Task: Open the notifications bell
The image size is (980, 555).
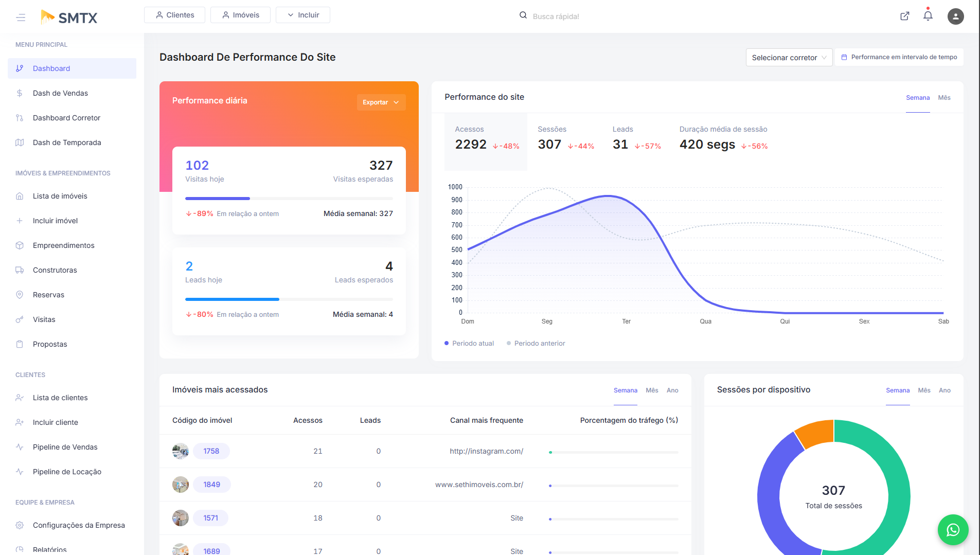Action: 928,16
